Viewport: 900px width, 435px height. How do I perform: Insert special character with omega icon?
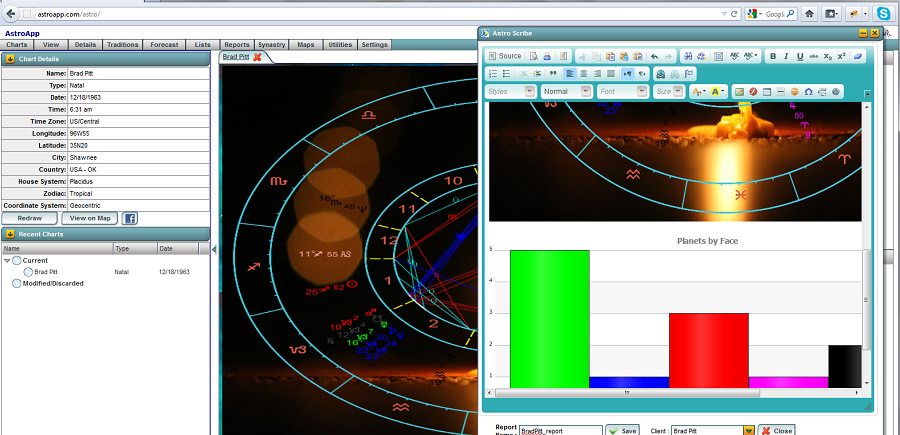click(x=808, y=91)
